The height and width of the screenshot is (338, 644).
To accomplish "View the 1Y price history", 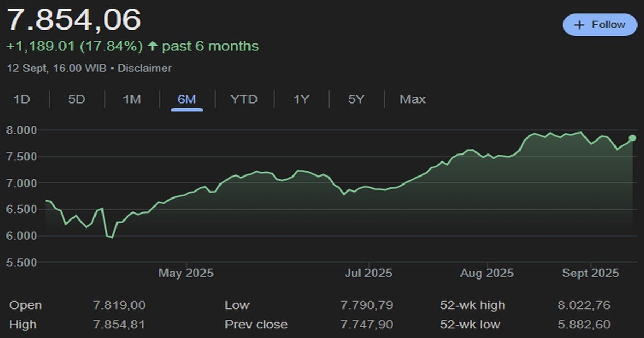I will [301, 99].
